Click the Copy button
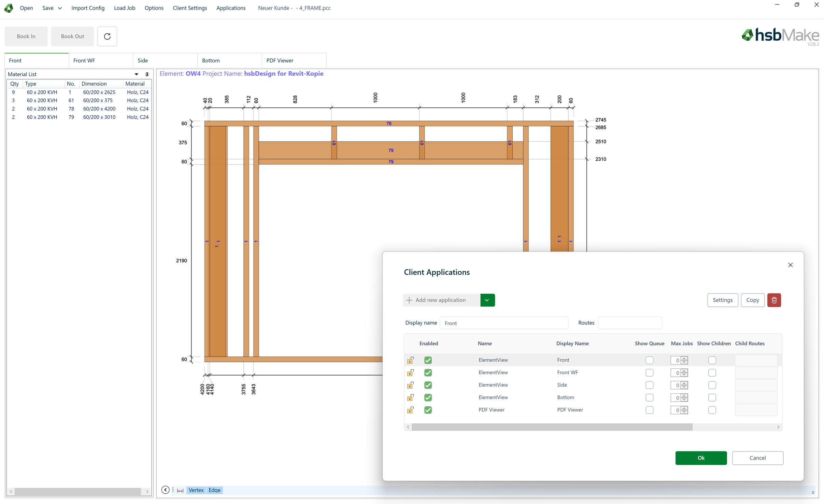 [752, 300]
